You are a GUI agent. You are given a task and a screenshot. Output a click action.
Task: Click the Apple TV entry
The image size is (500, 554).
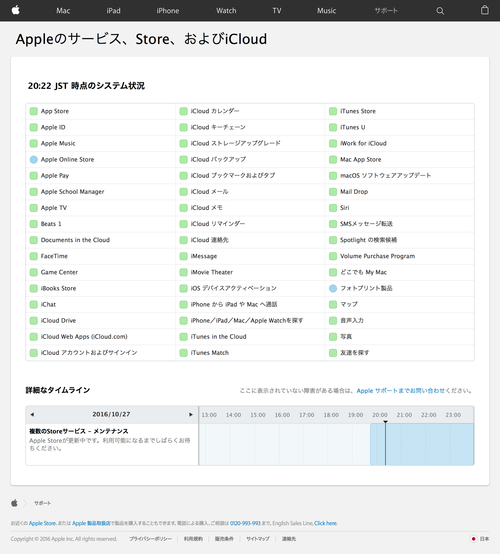coord(54,208)
